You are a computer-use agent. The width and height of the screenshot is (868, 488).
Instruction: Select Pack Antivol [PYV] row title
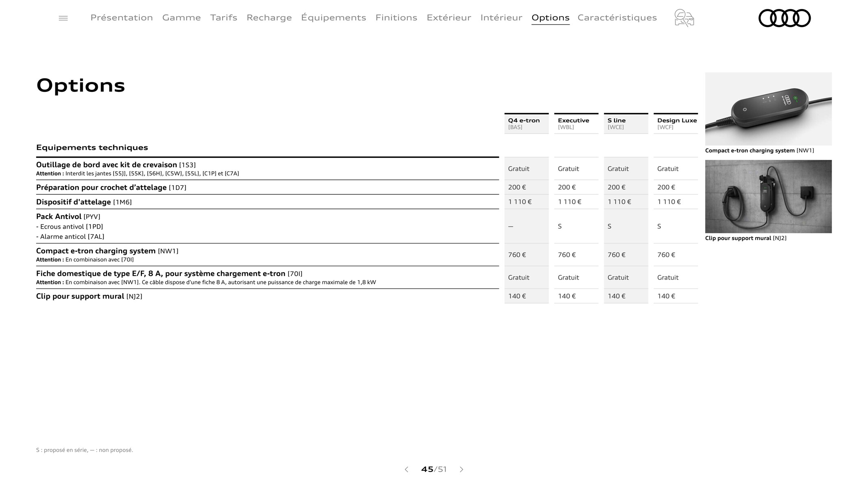click(x=68, y=217)
